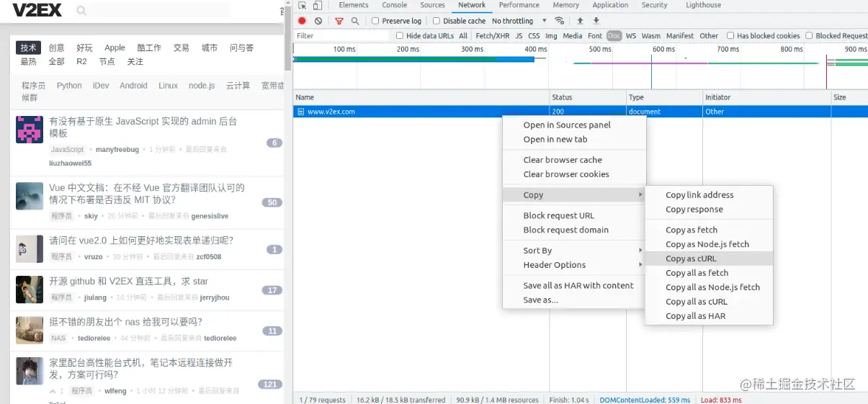868x404 pixels.
Task: Sort by the Type column header
Action: coord(664,97)
